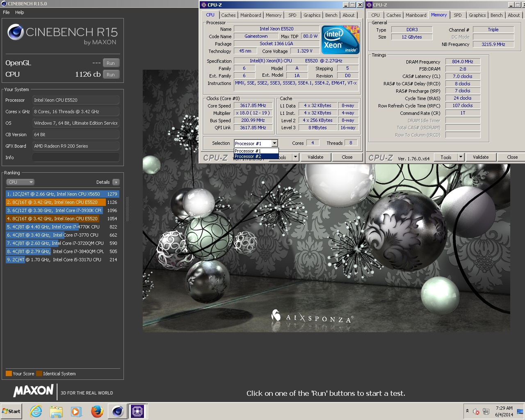Click the left CPU-Z window title bar icon

click(204, 5)
